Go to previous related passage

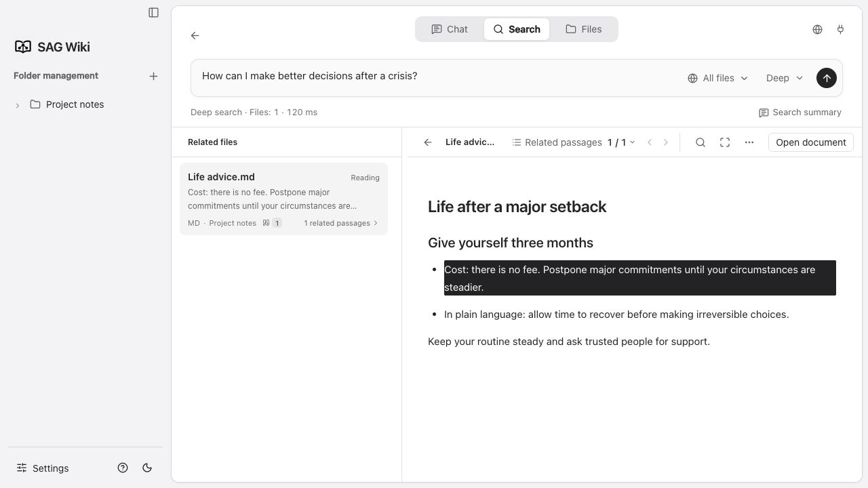coord(650,142)
